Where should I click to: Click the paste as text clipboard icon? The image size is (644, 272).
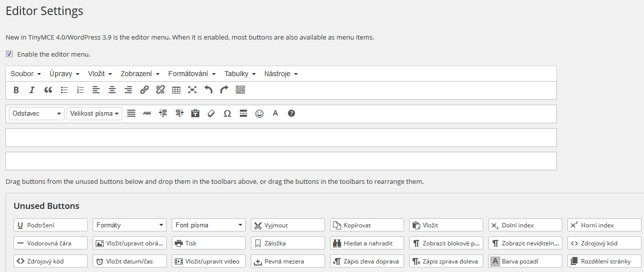pos(195,114)
